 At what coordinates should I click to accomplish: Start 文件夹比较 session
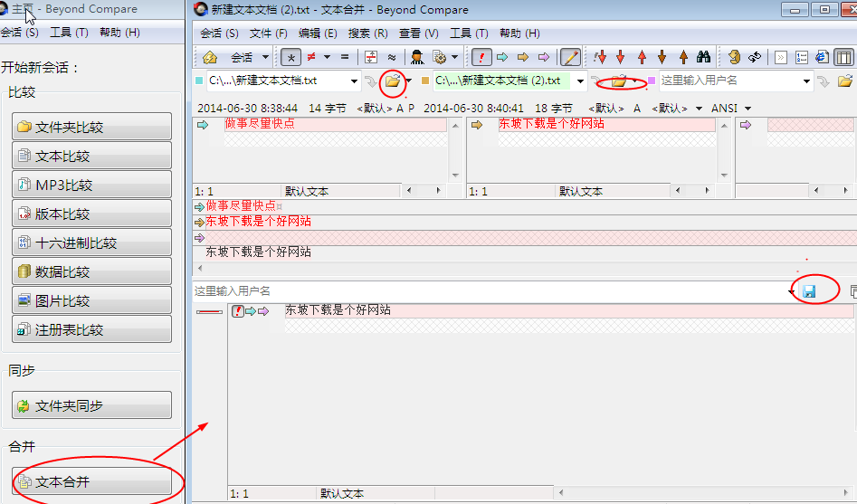click(91, 127)
